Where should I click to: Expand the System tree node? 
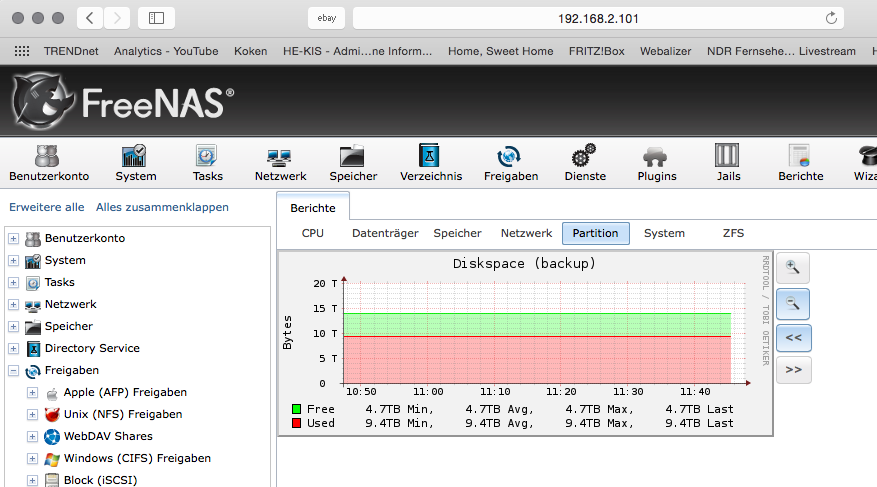[13, 261]
